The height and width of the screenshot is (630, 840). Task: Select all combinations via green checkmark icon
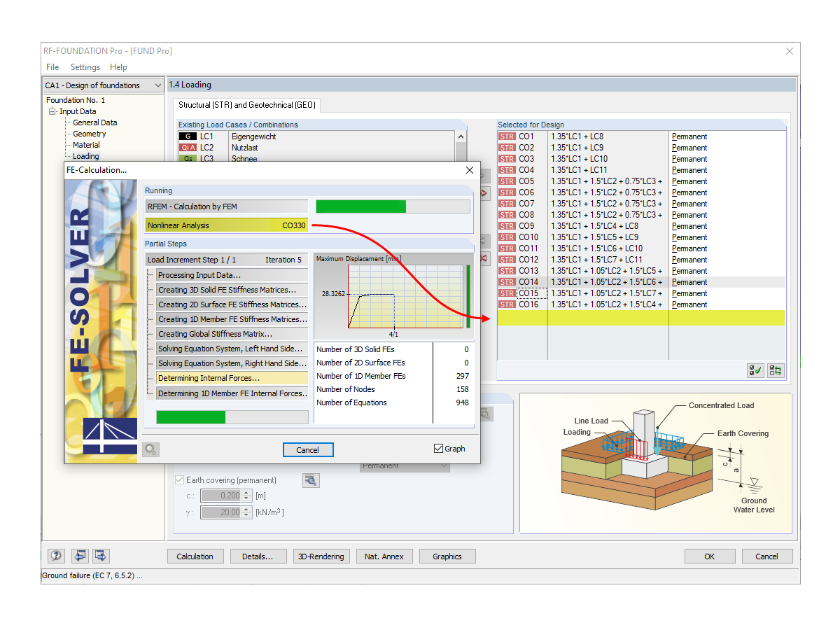coord(755,370)
